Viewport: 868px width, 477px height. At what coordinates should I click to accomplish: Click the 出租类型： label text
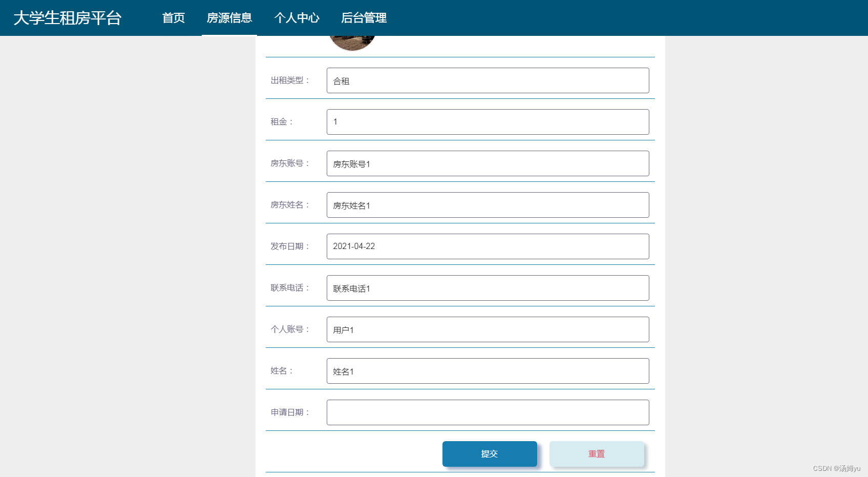click(x=290, y=80)
